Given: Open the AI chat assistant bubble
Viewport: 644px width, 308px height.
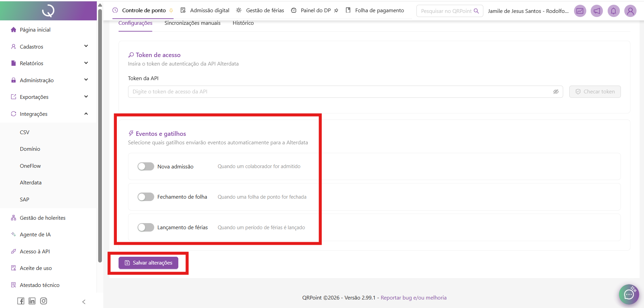Looking at the screenshot, I should (x=629, y=294).
